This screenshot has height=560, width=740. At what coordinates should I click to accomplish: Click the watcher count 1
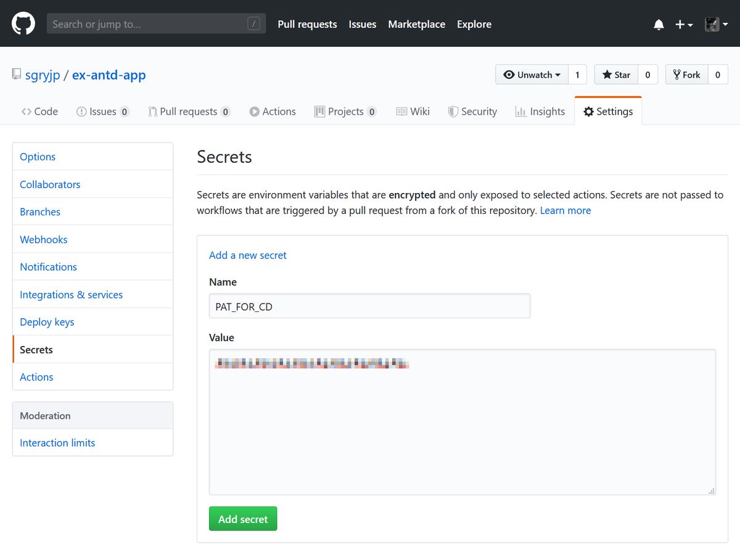(x=577, y=75)
